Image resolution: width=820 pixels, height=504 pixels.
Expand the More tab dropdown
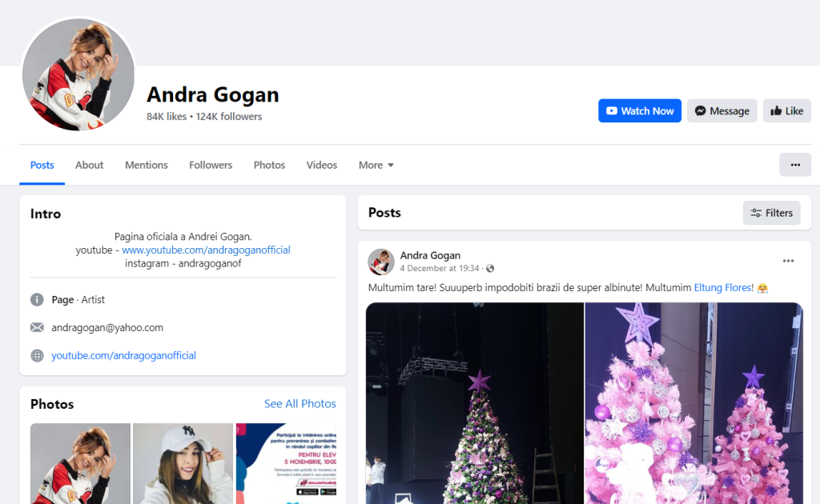point(376,165)
